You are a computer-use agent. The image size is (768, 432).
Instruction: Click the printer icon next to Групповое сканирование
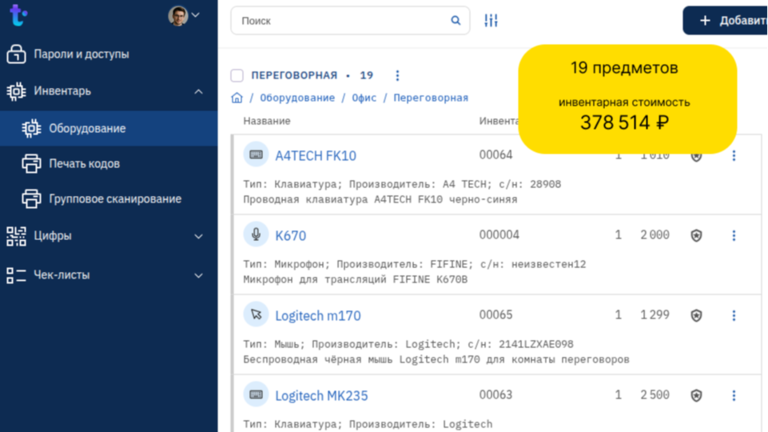point(31,199)
